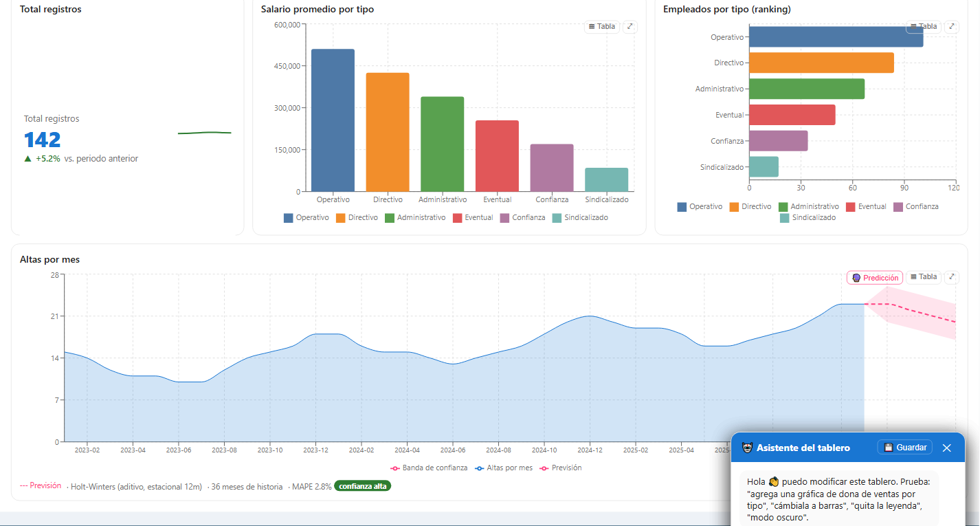Expand the Salario promedio por tipo chart fullscreen
This screenshot has height=526, width=980.
pos(630,27)
